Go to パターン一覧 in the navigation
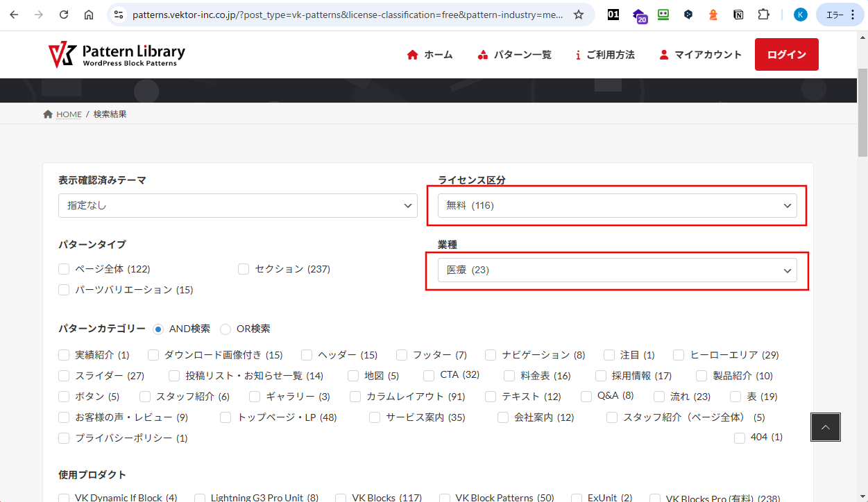Viewport: 868px width, 502px height. pos(515,55)
